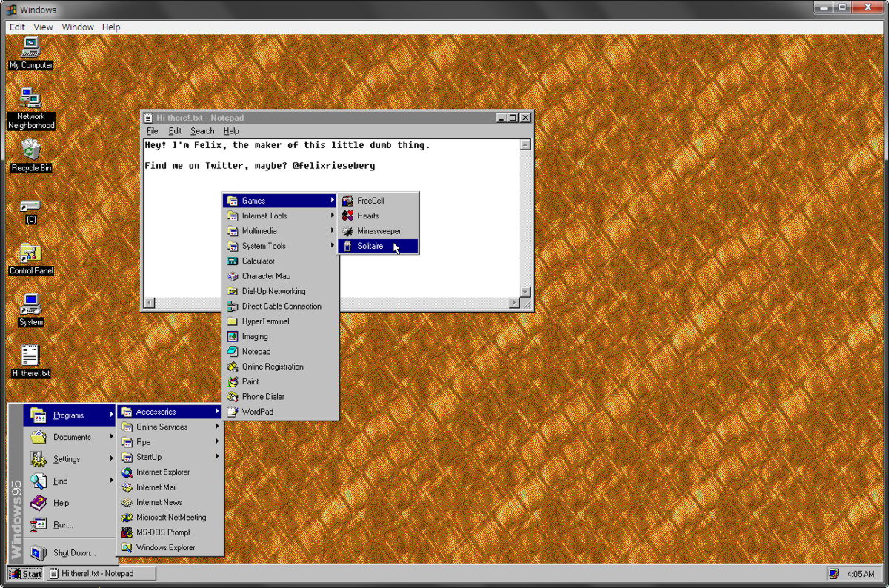The height and width of the screenshot is (588, 889).
Task: Open Notepad Search menu
Action: click(202, 131)
